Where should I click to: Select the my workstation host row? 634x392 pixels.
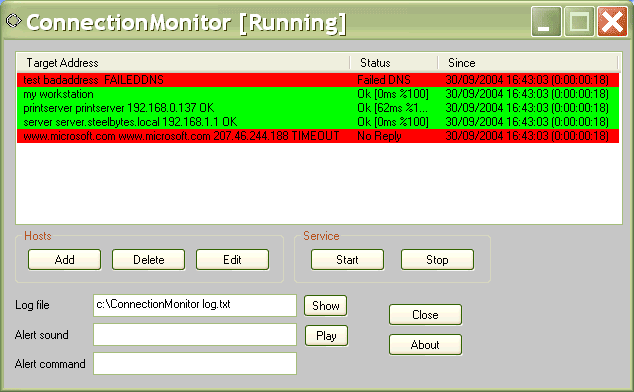point(318,94)
